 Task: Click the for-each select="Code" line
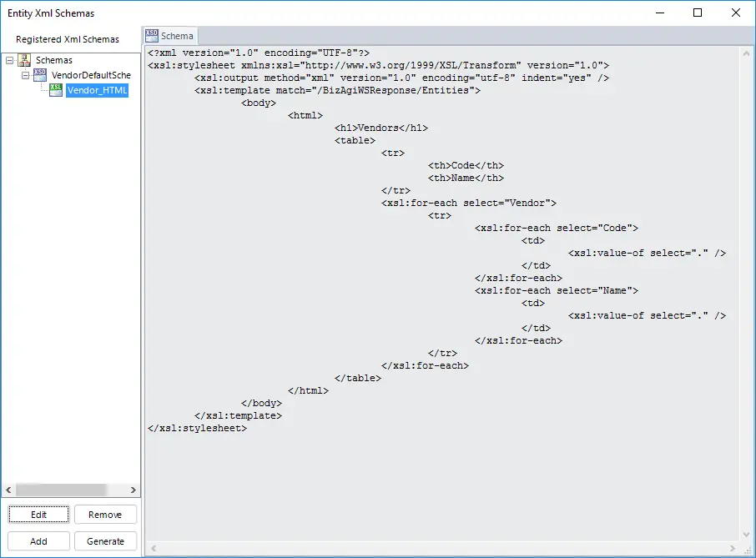coord(557,229)
